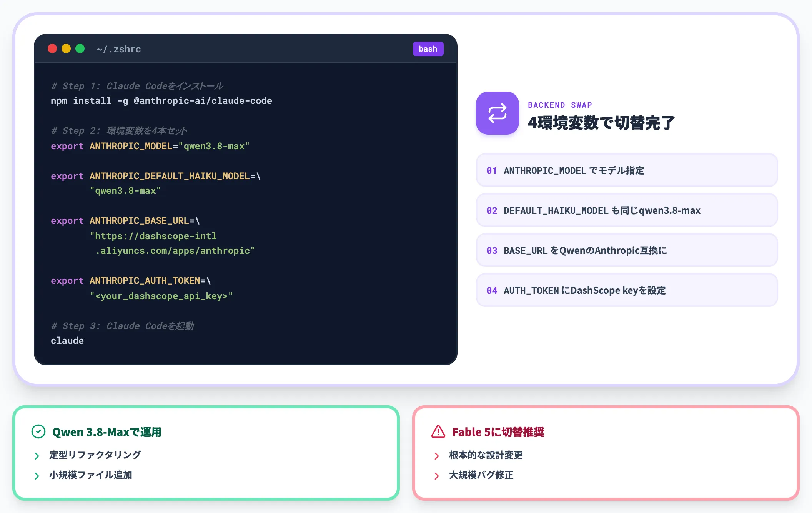The height and width of the screenshot is (513, 812).
Task: Click the export ANTHROPIC_BASE_URL line
Action: 125,221
